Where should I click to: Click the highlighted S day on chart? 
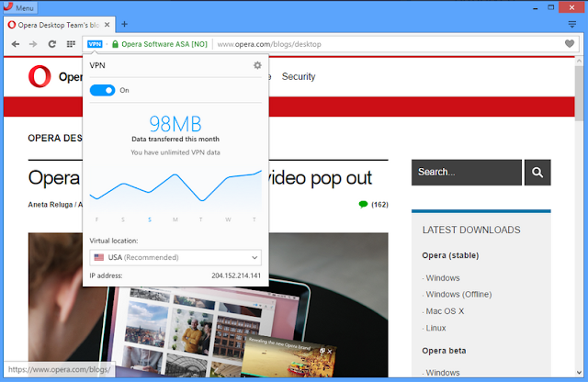pos(149,219)
